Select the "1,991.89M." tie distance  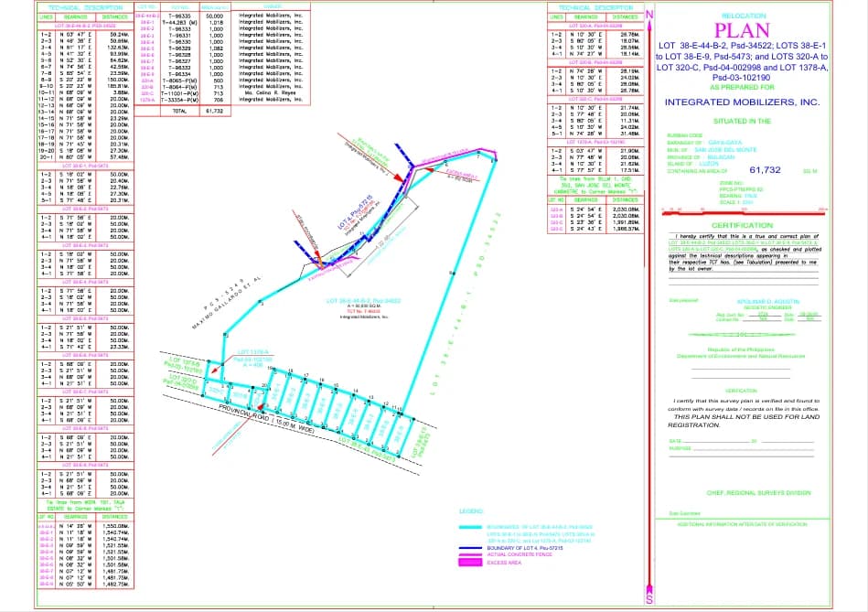pos(627,222)
